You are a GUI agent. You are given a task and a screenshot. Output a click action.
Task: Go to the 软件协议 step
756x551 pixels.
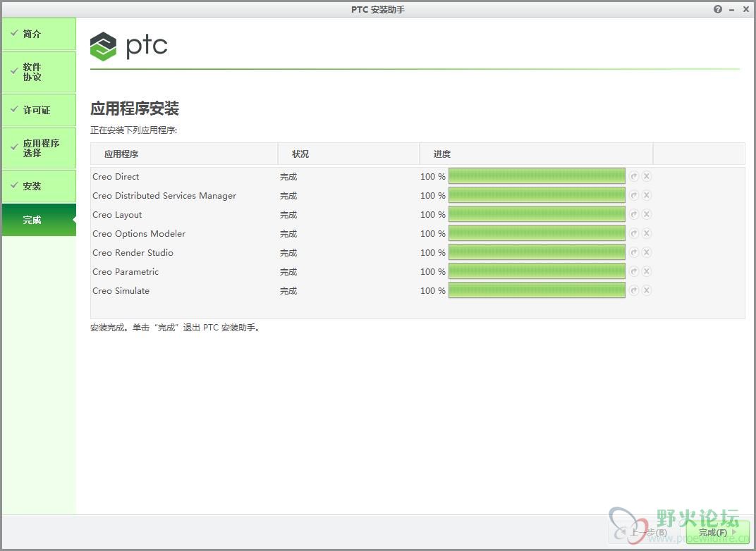(x=39, y=72)
